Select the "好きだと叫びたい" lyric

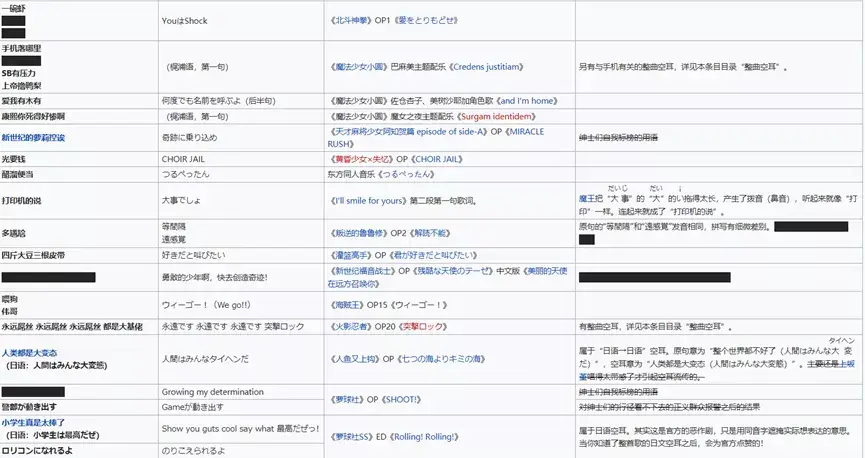tap(193, 255)
